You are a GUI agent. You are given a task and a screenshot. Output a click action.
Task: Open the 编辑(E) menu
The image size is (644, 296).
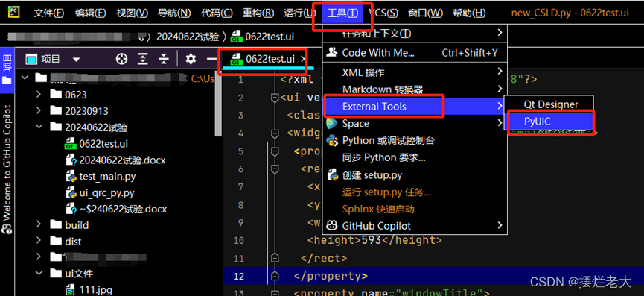[90, 13]
